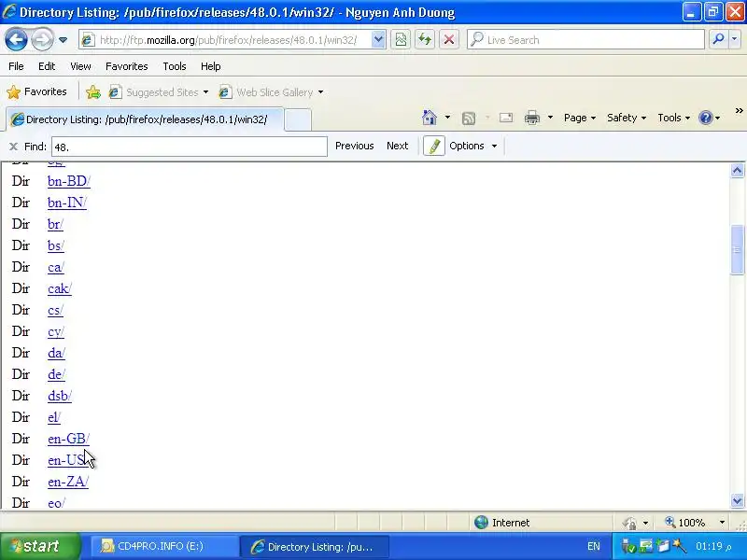Click the scrollbar up arrow
Screen dimensions: 747x560
(x=737, y=171)
